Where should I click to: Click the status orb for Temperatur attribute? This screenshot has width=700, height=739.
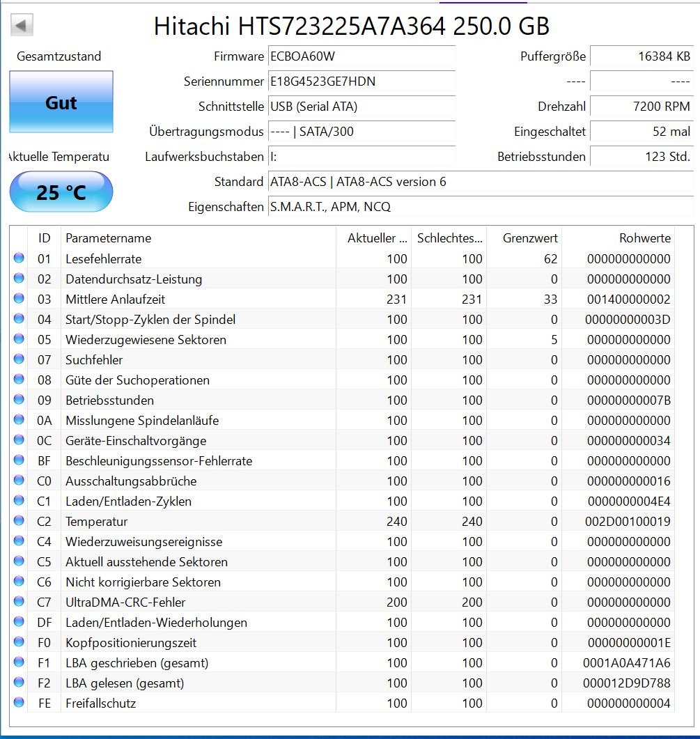click(19, 521)
